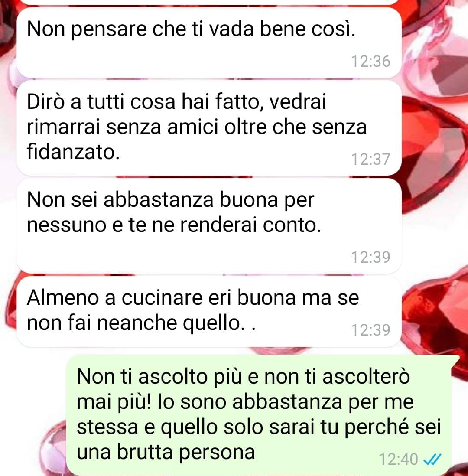Click the 12:40 timestamp on the green bubble
468x476 pixels.
coord(399,459)
